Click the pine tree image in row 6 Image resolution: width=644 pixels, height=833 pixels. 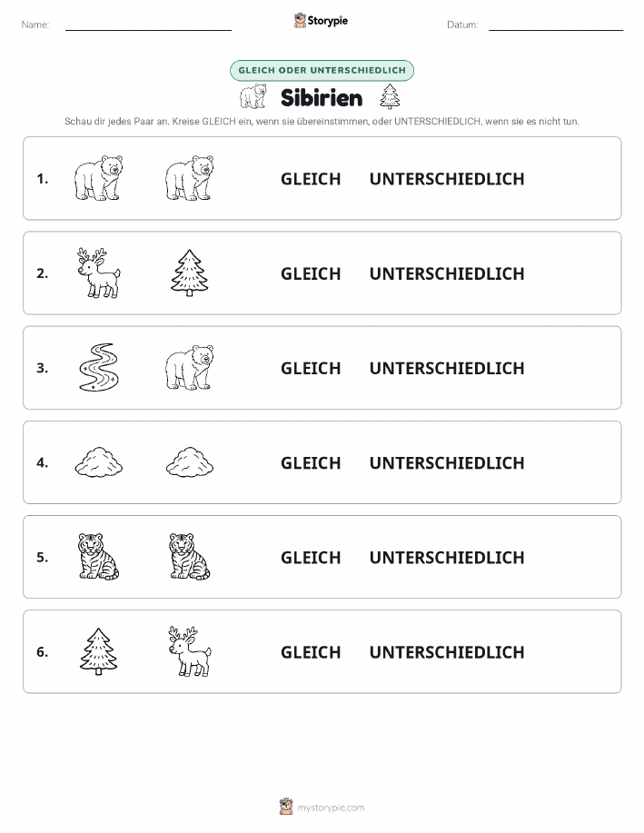click(98, 650)
